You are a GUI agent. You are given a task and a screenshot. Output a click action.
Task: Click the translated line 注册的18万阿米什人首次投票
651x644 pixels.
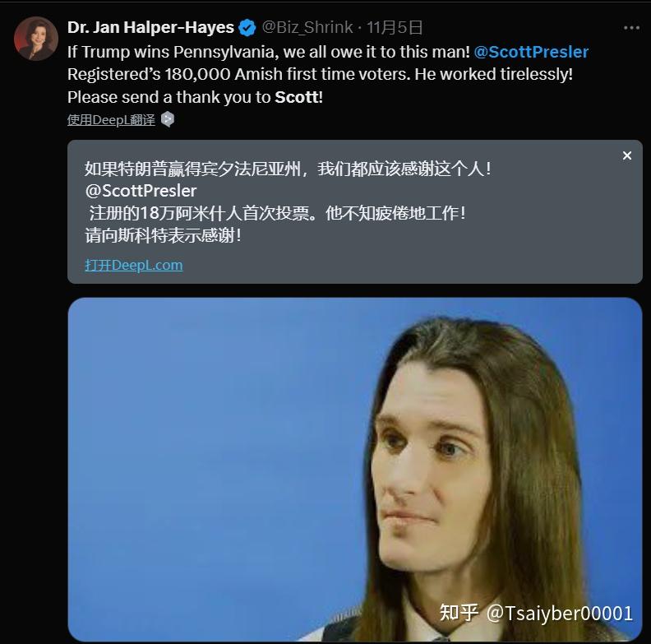[x=204, y=213]
